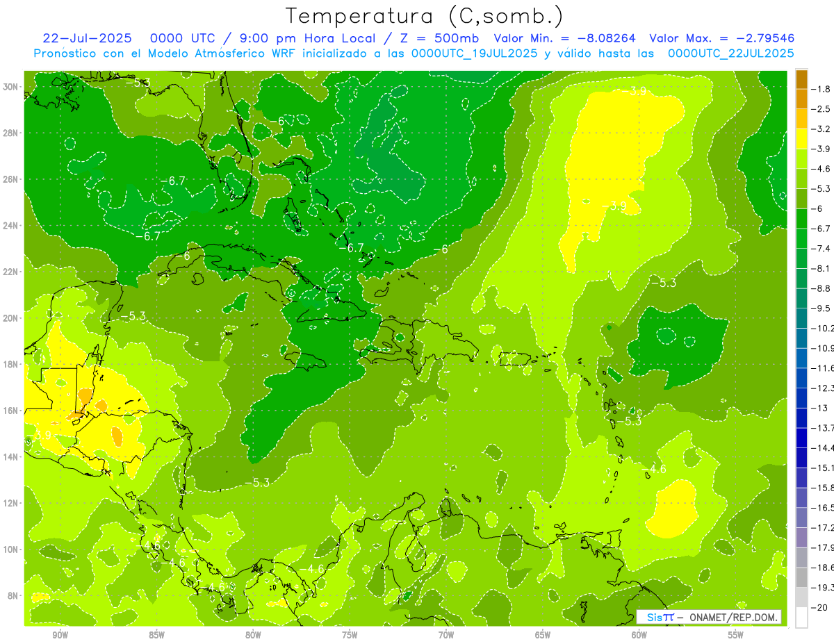Click the 85W longitude axis label
This screenshot has height=644, width=834.
click(156, 635)
